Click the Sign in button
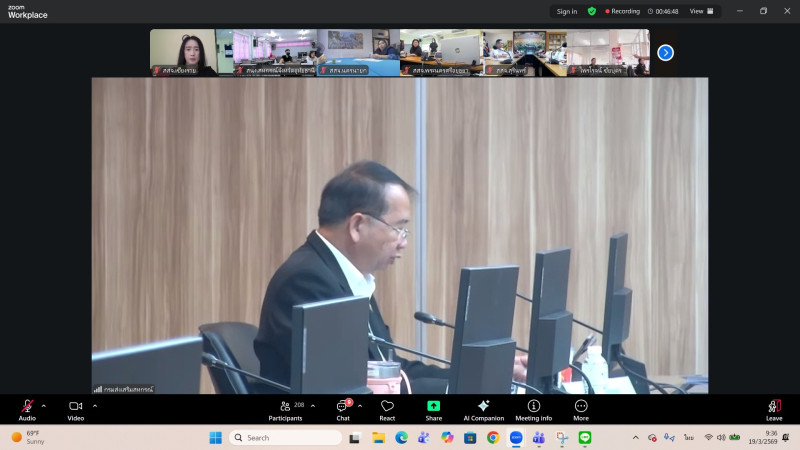The height and width of the screenshot is (450, 800). point(567,11)
